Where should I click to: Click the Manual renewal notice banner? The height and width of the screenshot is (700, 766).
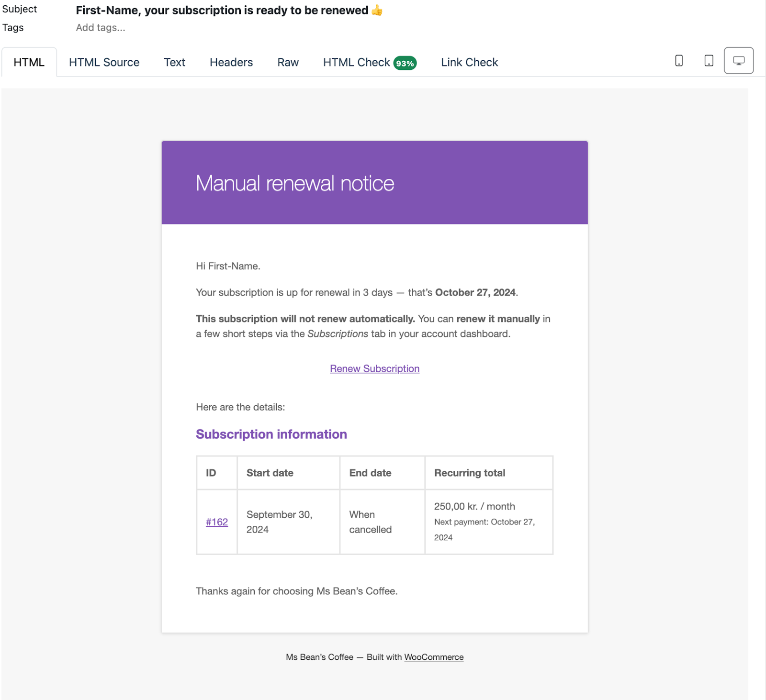(294, 183)
